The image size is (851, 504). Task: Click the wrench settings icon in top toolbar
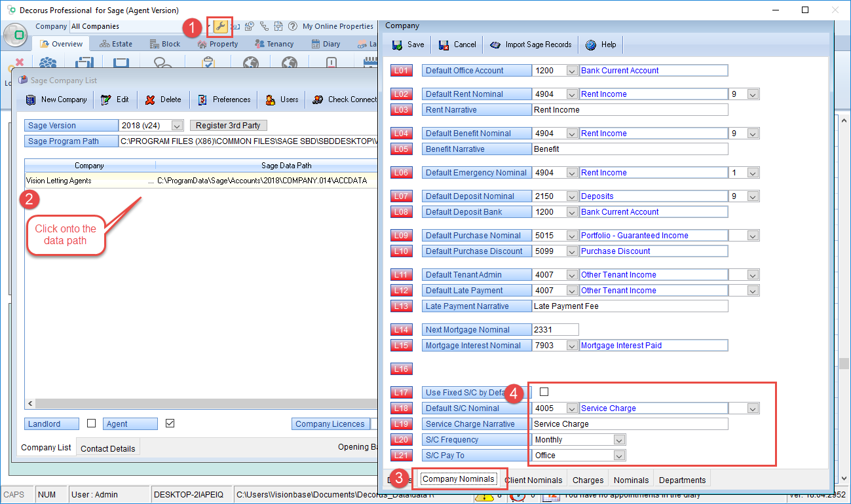[221, 26]
